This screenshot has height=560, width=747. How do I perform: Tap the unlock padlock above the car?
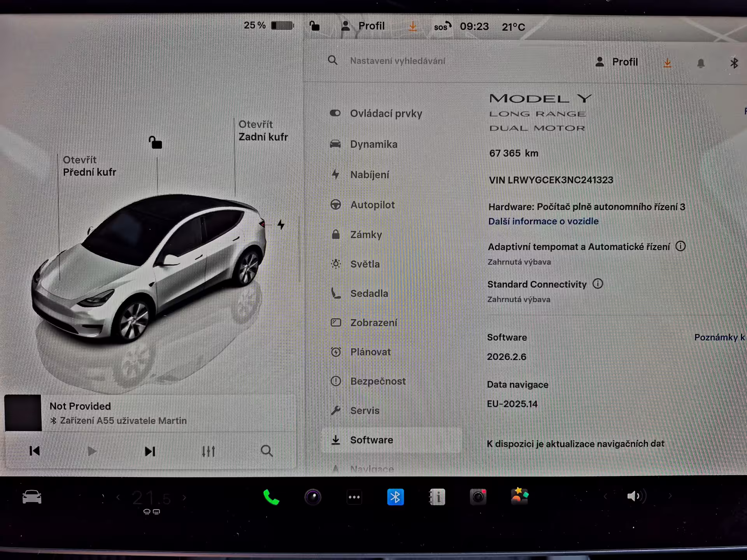click(x=156, y=142)
